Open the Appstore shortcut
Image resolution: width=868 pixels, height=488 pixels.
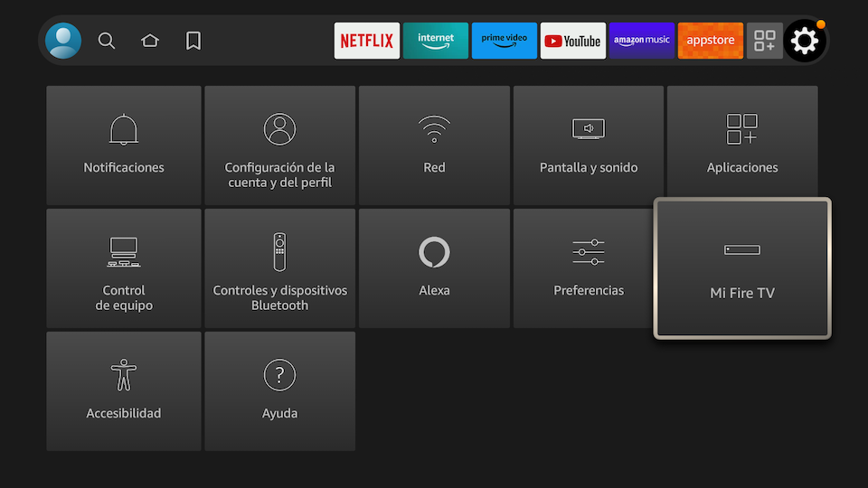point(710,41)
